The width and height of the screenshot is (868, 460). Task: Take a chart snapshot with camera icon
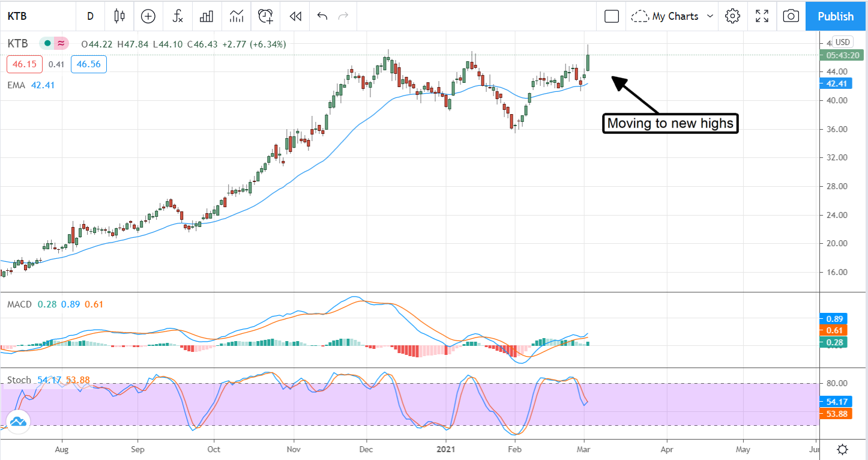pyautogui.click(x=791, y=16)
